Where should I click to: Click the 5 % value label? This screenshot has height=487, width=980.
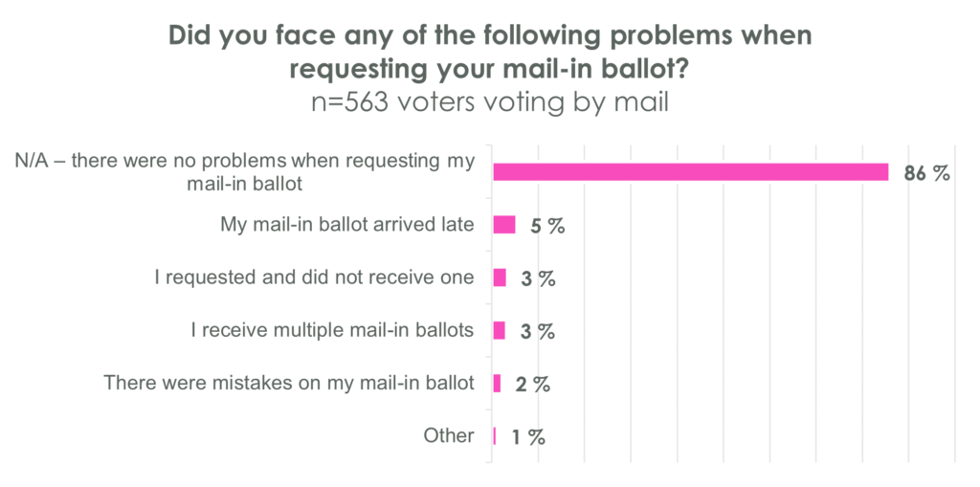(x=548, y=226)
